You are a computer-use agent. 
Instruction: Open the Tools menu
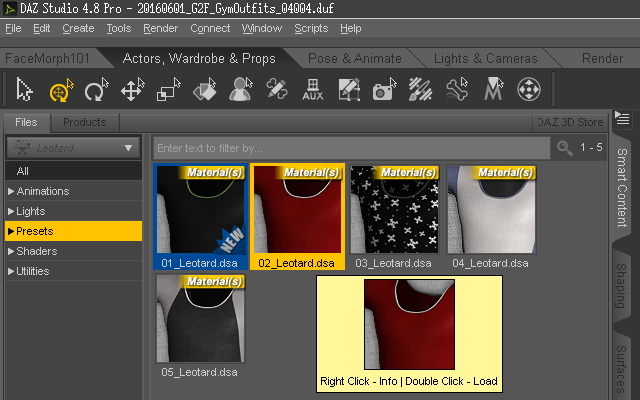click(119, 29)
